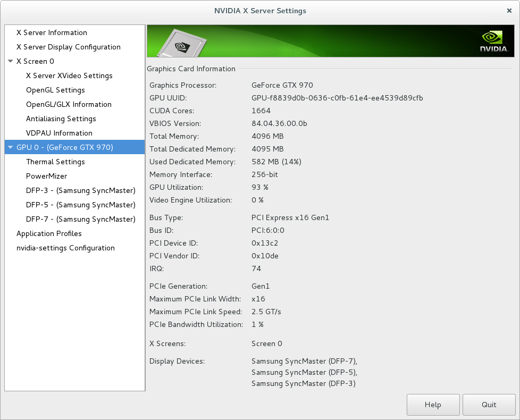Click the GPU Utilization value 93 %
This screenshot has width=520, height=420.
point(260,187)
